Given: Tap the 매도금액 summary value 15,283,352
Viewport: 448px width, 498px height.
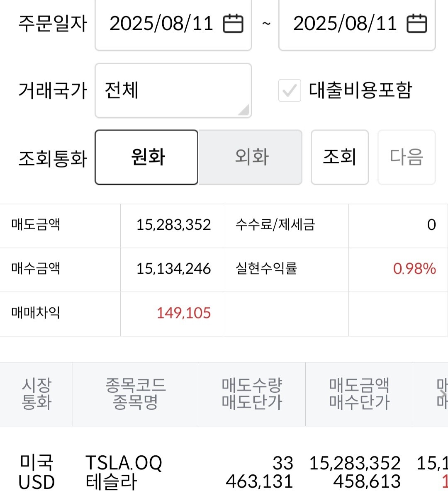Looking at the screenshot, I should click(174, 225).
